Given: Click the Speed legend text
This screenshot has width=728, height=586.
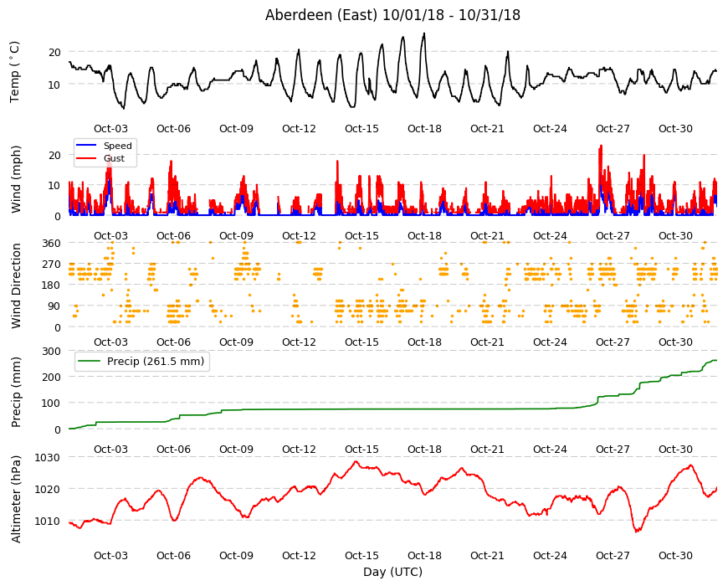Looking at the screenshot, I should pyautogui.click(x=118, y=146).
